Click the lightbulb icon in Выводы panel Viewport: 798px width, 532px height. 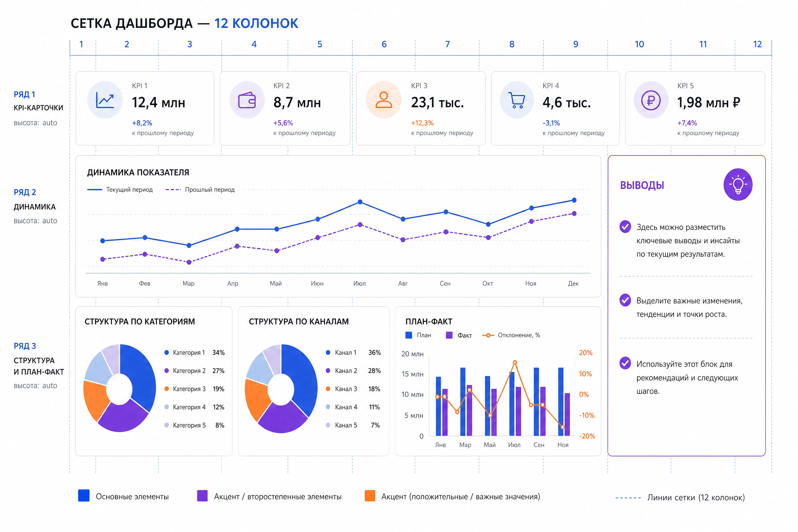(738, 185)
